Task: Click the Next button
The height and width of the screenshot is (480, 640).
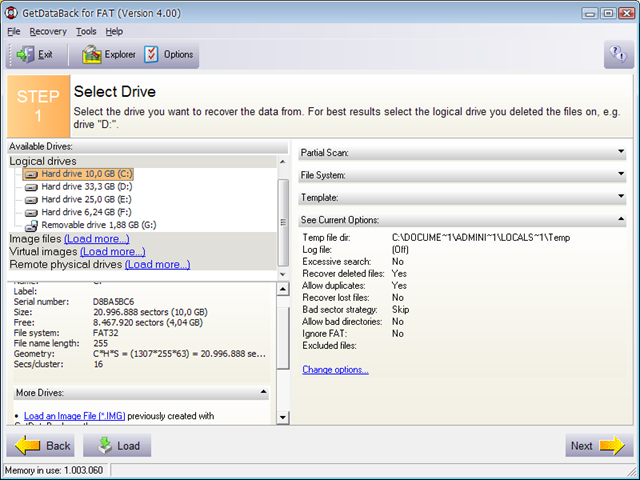Action: click(599, 445)
